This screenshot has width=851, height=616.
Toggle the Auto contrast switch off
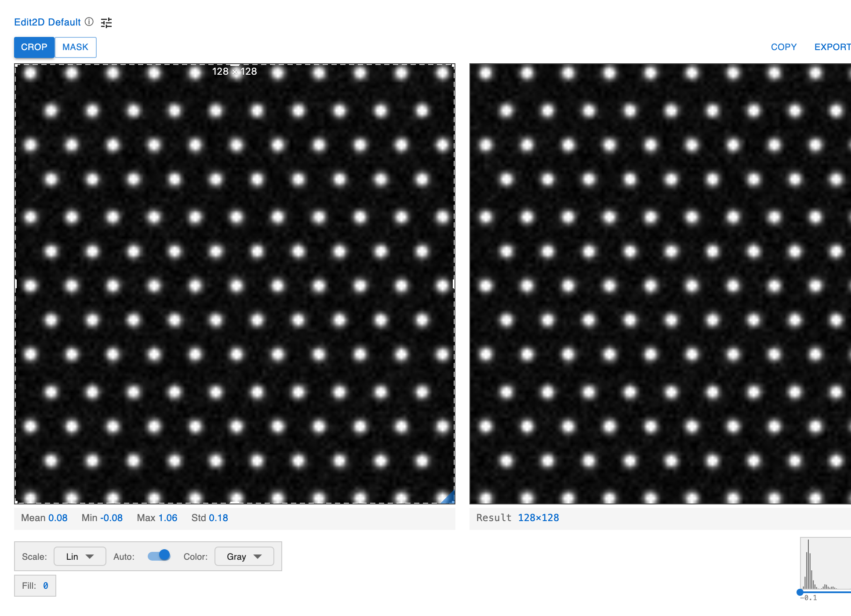(159, 555)
